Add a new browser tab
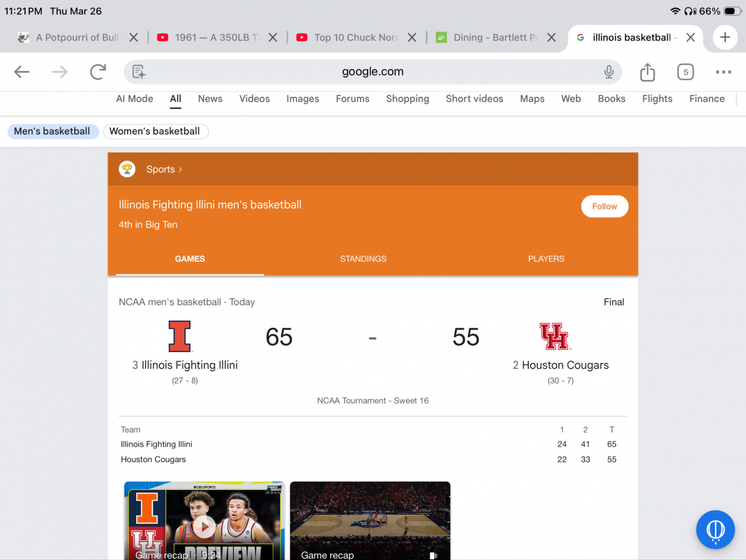 click(x=725, y=37)
